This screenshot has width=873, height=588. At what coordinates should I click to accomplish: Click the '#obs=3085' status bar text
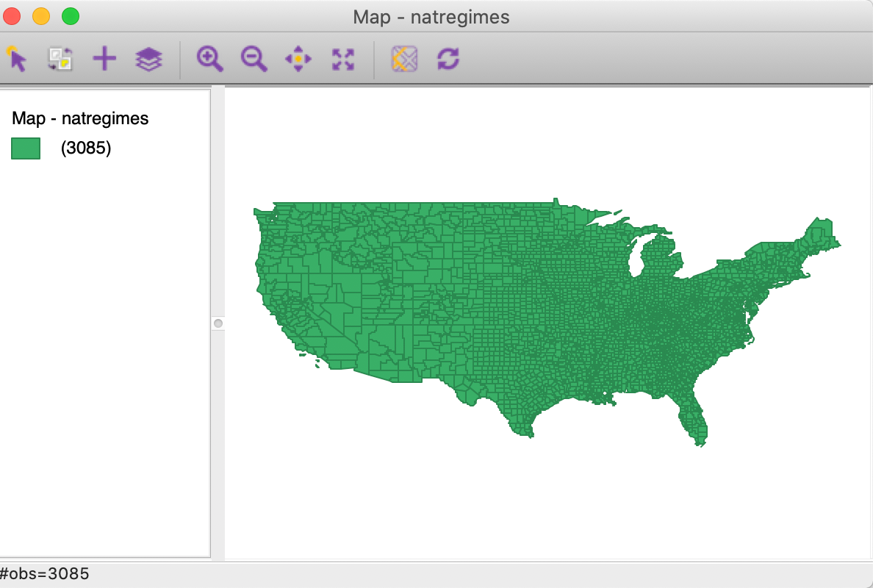pyautogui.click(x=45, y=574)
